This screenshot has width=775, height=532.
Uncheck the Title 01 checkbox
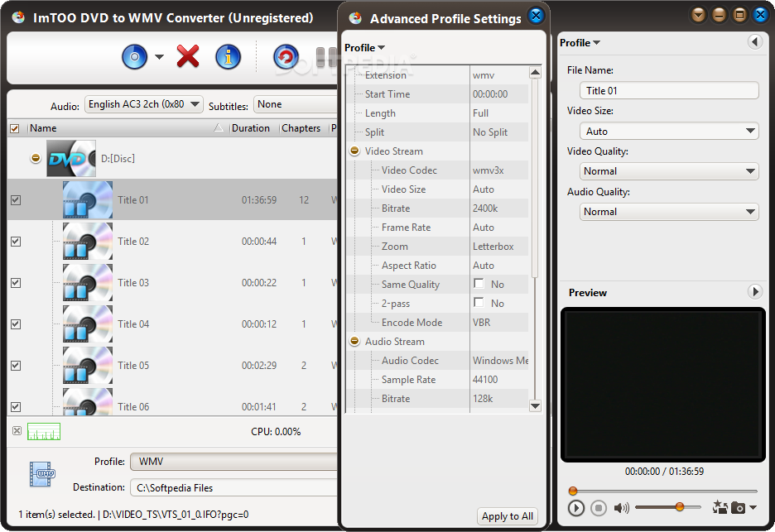16,200
